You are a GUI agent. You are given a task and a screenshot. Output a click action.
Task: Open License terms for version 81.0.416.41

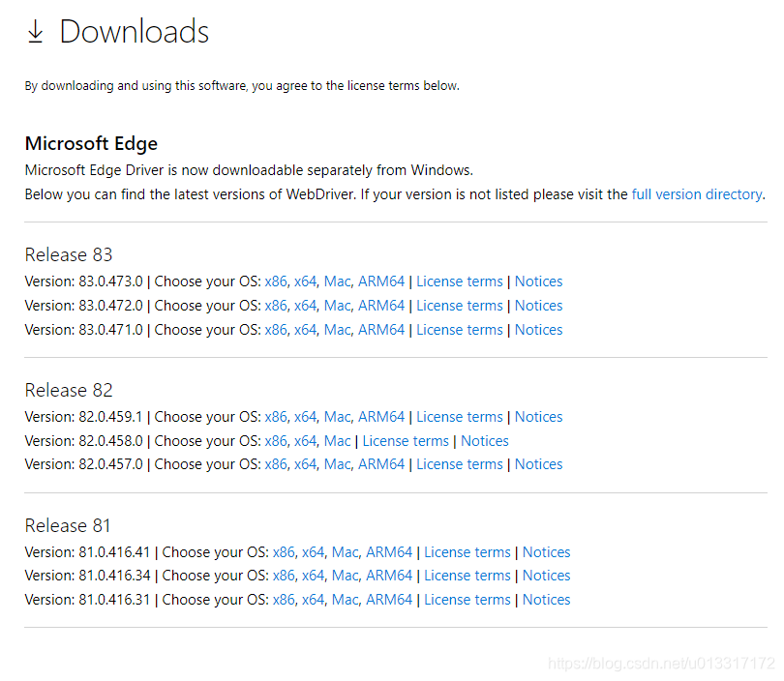(467, 552)
